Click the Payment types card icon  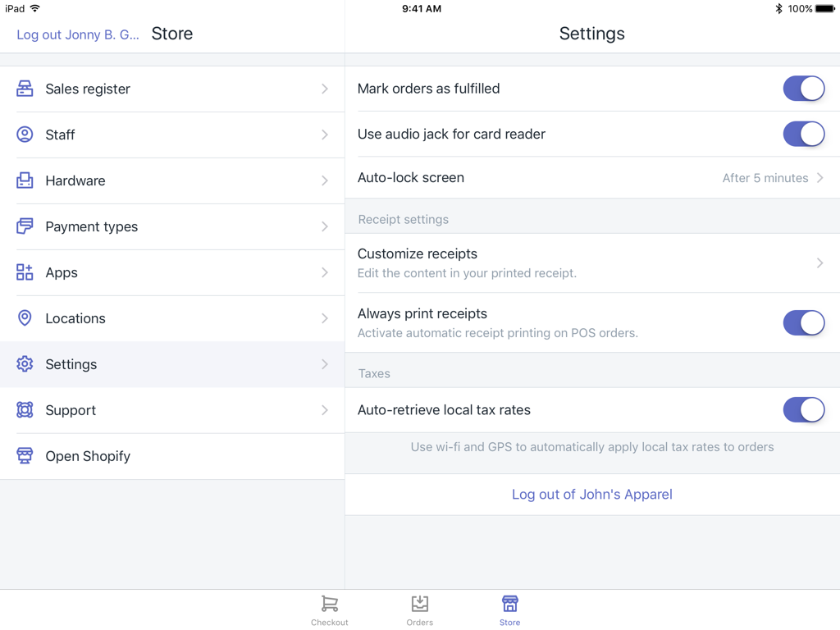click(25, 226)
